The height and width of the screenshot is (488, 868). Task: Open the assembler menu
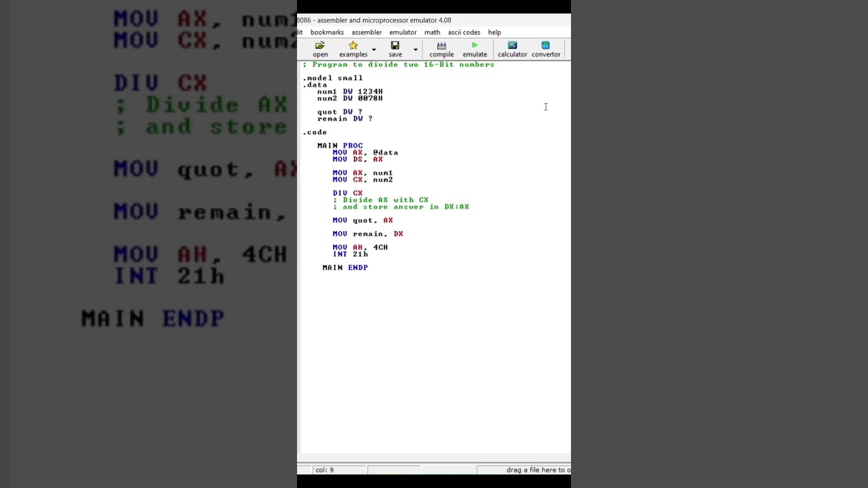pyautogui.click(x=366, y=33)
